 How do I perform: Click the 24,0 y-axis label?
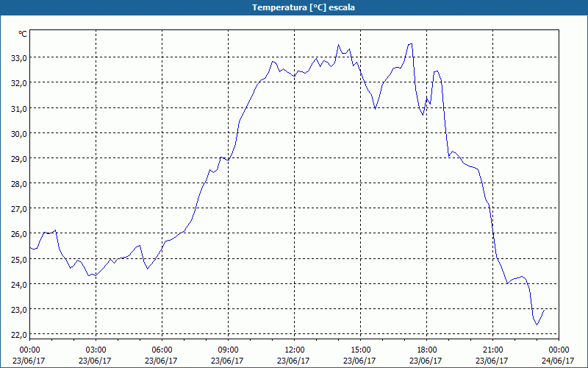click(x=18, y=285)
